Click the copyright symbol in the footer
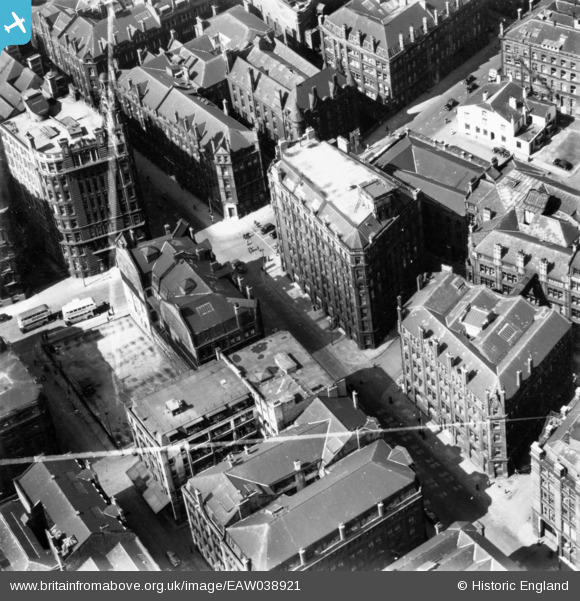580x601 pixels. click(462, 586)
